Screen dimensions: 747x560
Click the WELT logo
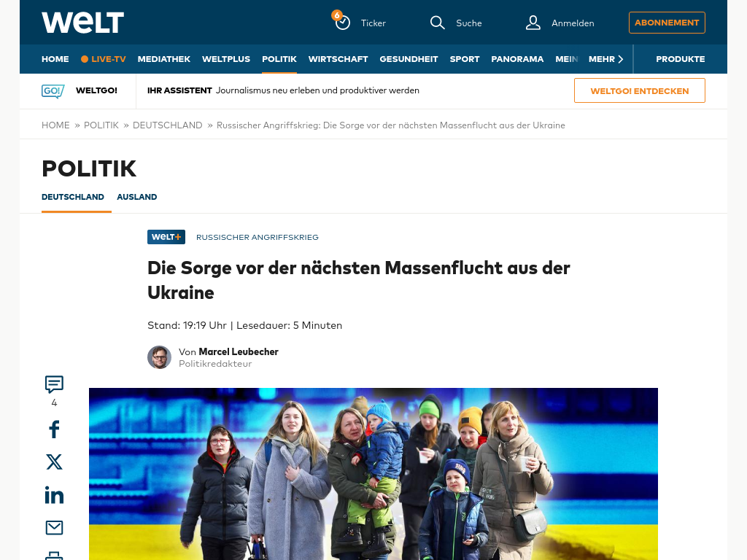83,23
